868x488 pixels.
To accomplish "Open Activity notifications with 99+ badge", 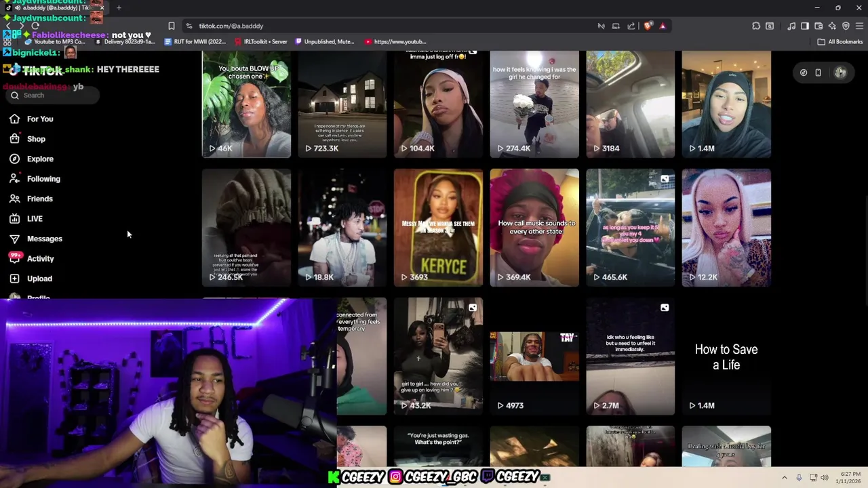I will pyautogui.click(x=32, y=258).
